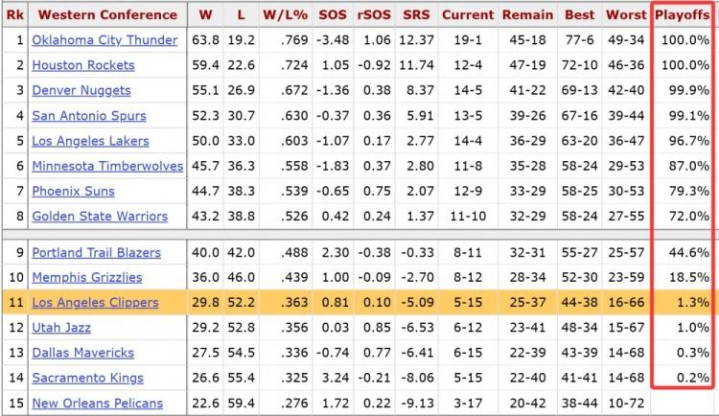This screenshot has height=416, width=719.
Task: Select the Utah Jazz team link
Action: coord(63,328)
